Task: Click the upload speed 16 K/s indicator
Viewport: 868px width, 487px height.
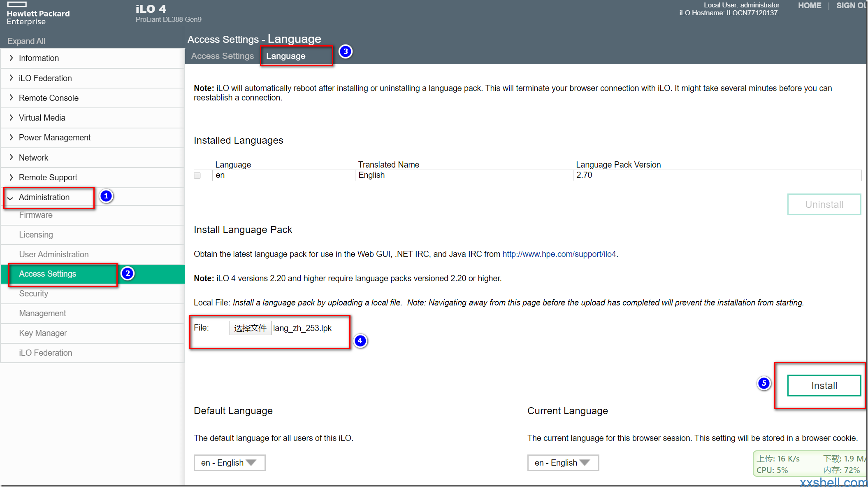Action: pyautogui.click(x=778, y=459)
